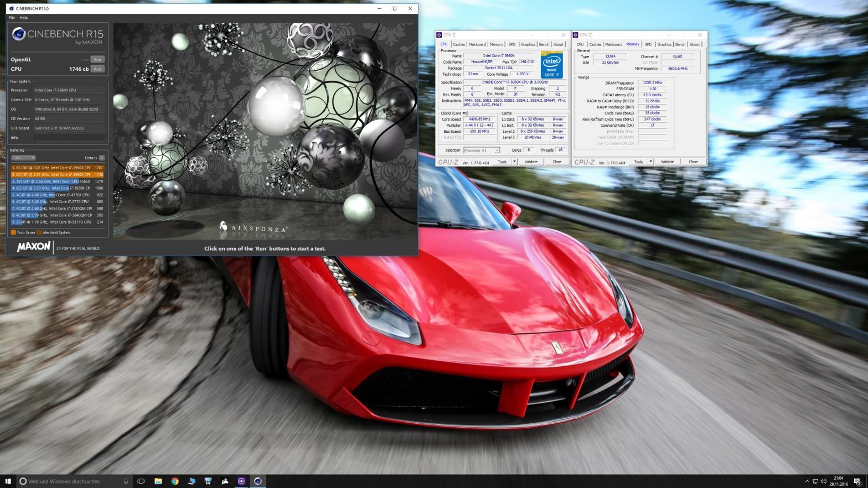Screen dimensions: 868x488
Task: Expand Tools arrow in CPU-Z processor window
Action: (x=514, y=162)
